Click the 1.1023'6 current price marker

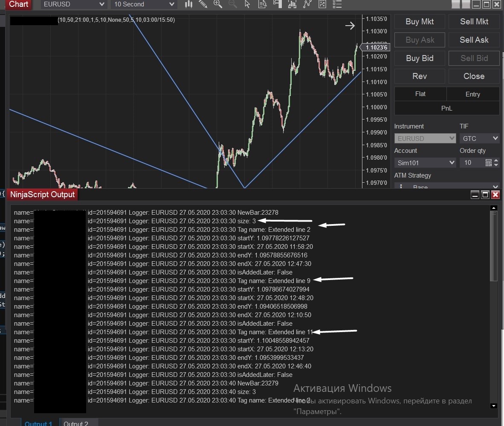(x=376, y=47)
